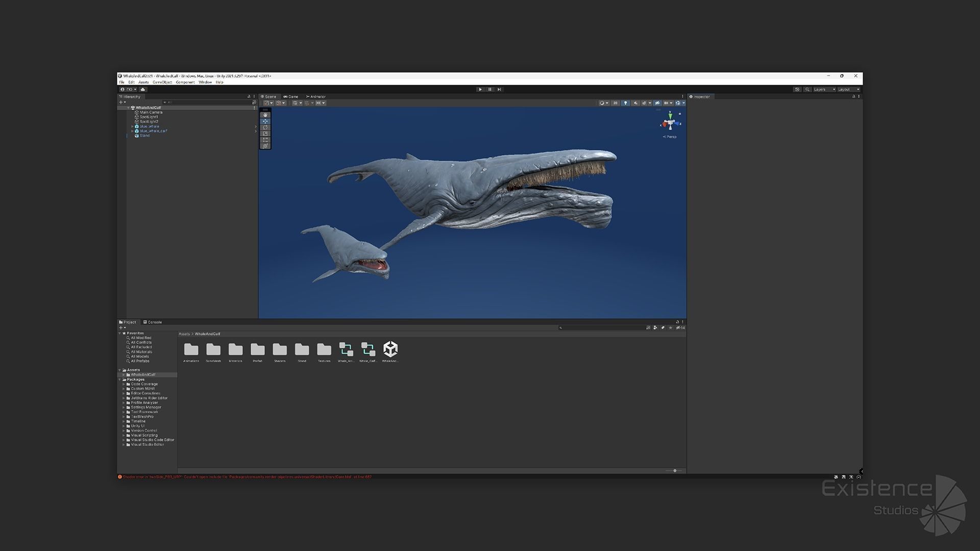Select All Prefabs in Favorites
980x551 pixels.
point(140,361)
